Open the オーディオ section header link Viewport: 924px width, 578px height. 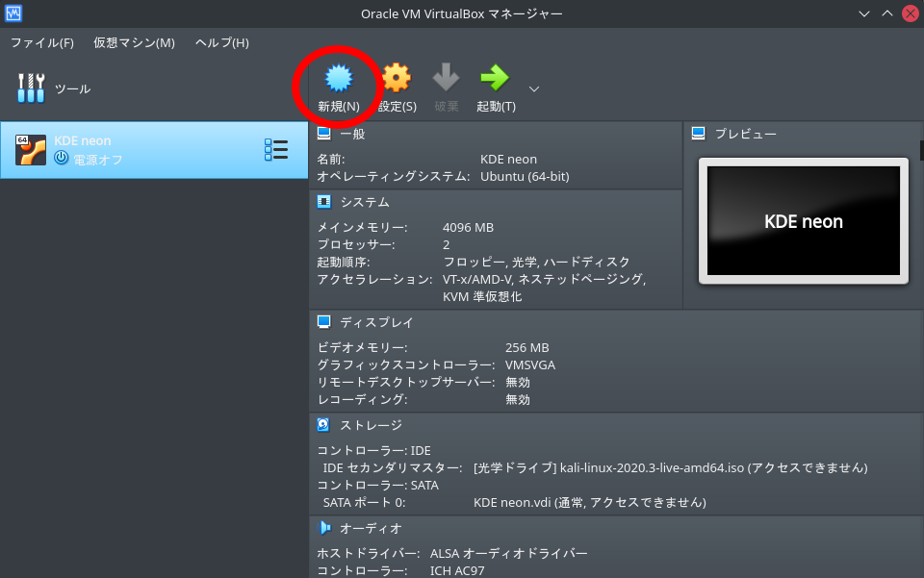pyautogui.click(x=371, y=529)
